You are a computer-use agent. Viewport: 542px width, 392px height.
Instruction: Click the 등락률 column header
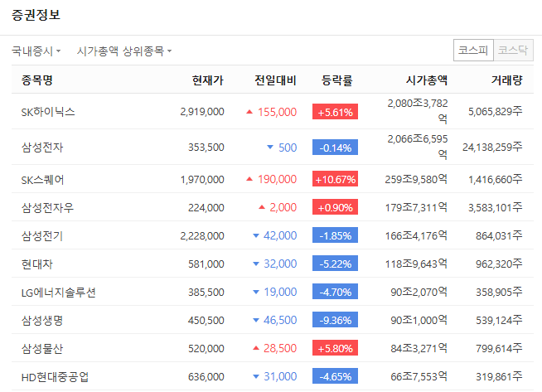[x=337, y=80]
